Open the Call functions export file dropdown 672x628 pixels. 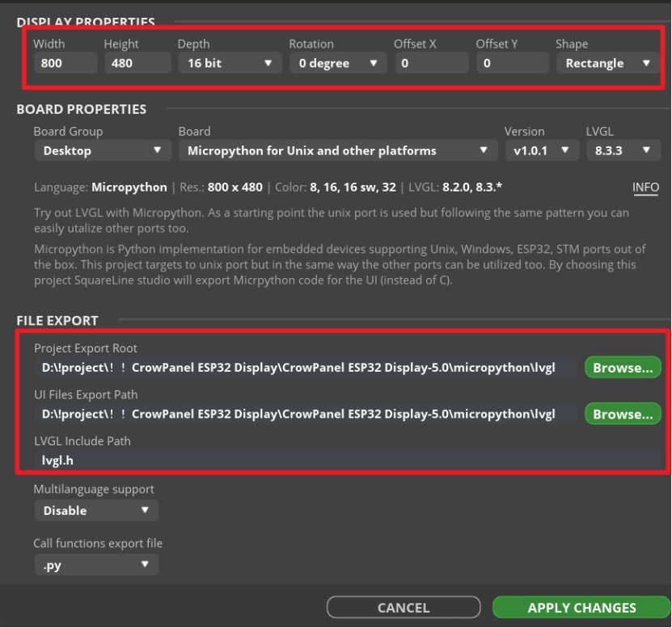tap(96, 565)
